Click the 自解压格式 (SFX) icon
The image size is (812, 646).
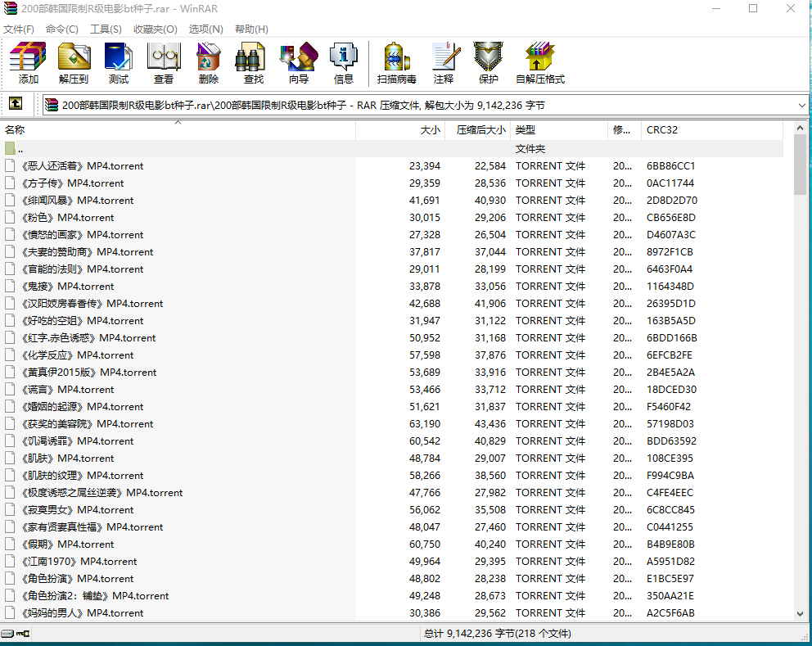click(540, 63)
